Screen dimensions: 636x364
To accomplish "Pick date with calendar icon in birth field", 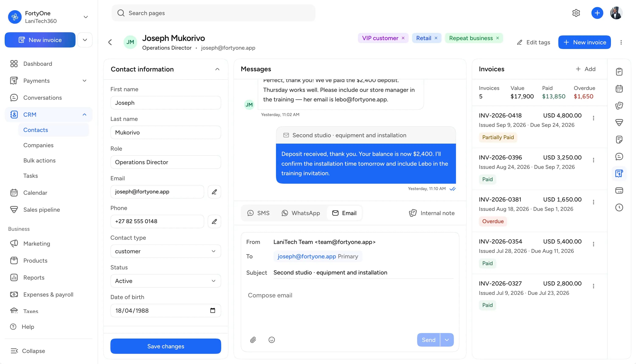I will click(x=212, y=311).
